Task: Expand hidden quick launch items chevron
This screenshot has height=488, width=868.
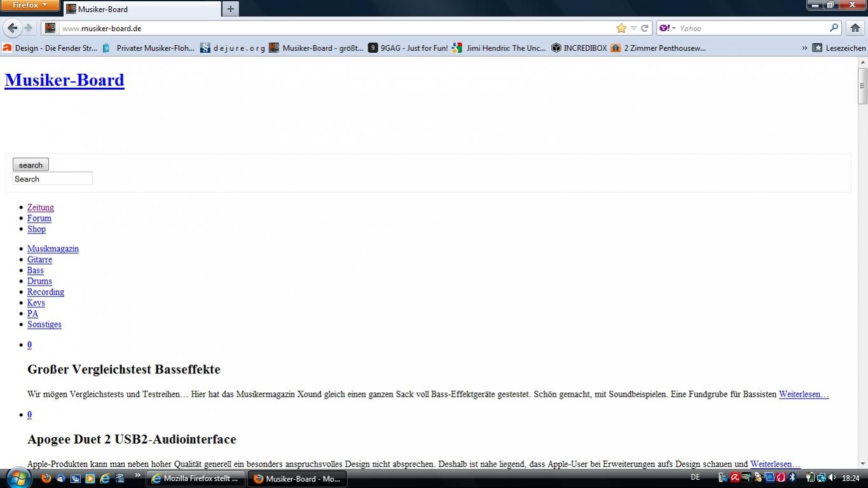Action: [137, 475]
